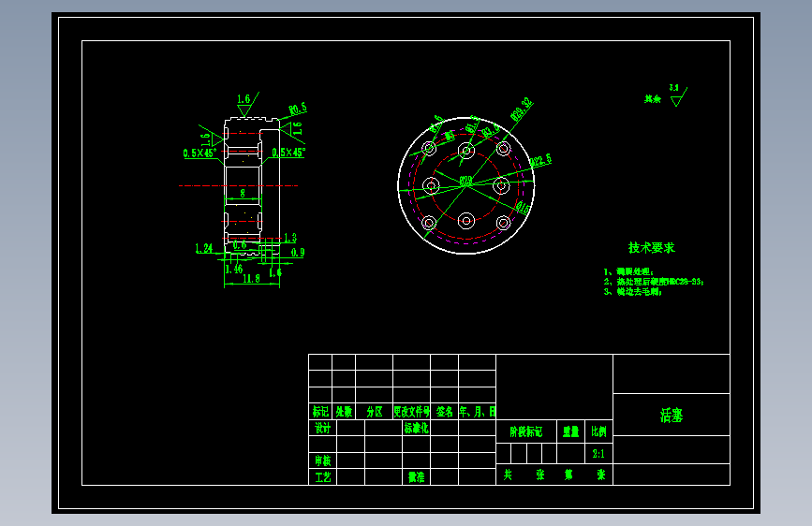Click the Ø15 diameter dimension
Screen dimensions: 812x526
[523, 208]
